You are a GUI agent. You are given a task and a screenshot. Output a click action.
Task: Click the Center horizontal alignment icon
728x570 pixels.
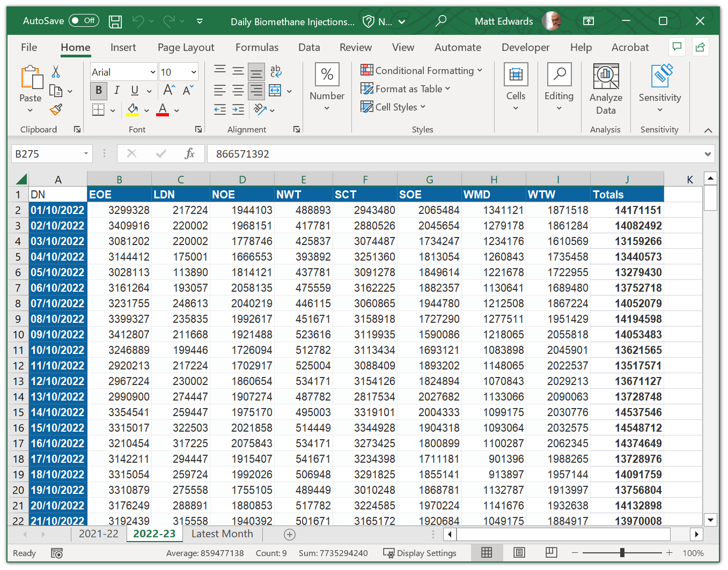point(238,90)
